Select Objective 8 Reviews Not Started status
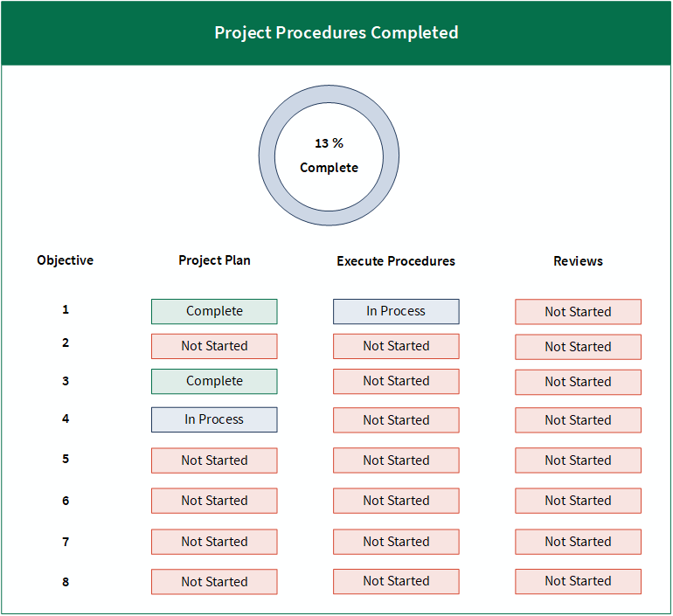The image size is (673, 616). 578,581
